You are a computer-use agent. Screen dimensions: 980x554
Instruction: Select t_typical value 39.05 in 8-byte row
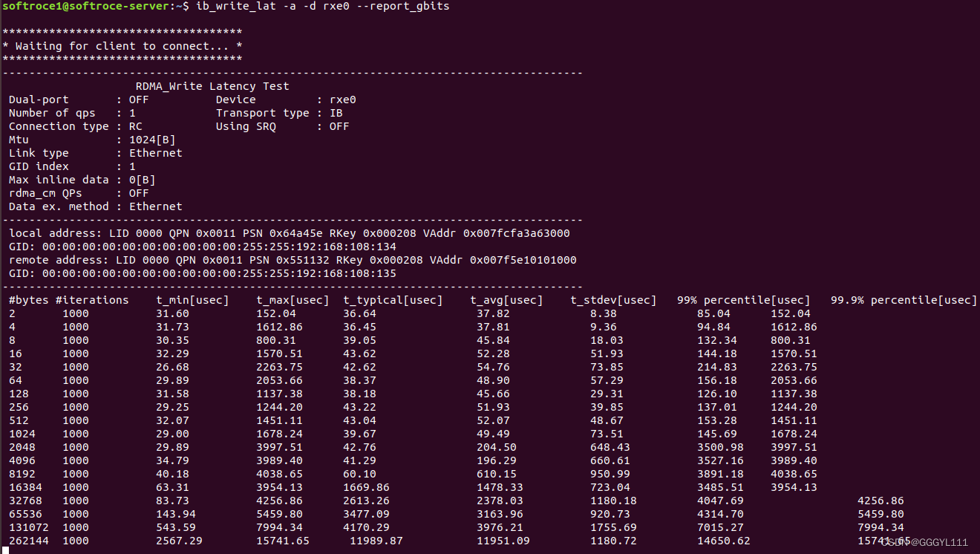point(359,340)
